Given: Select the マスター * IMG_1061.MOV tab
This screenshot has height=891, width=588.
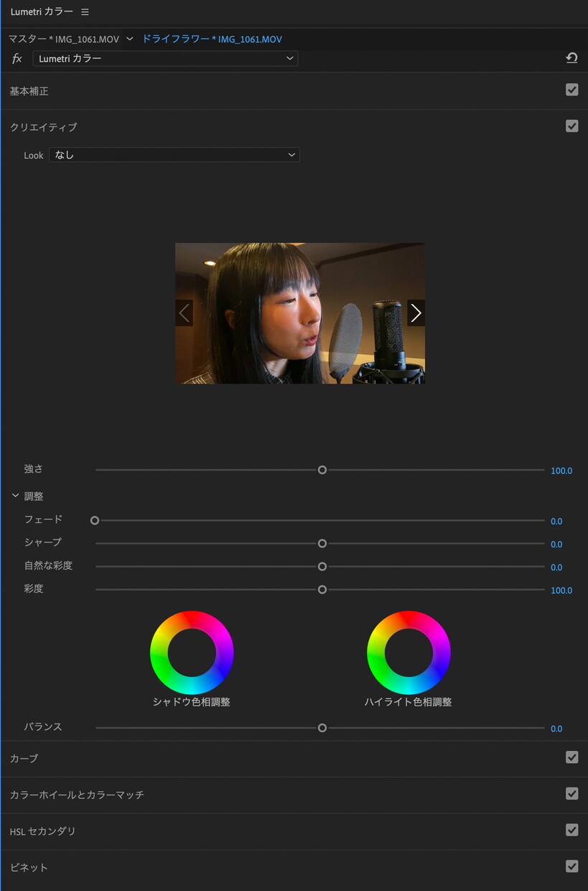Looking at the screenshot, I should click(64, 39).
